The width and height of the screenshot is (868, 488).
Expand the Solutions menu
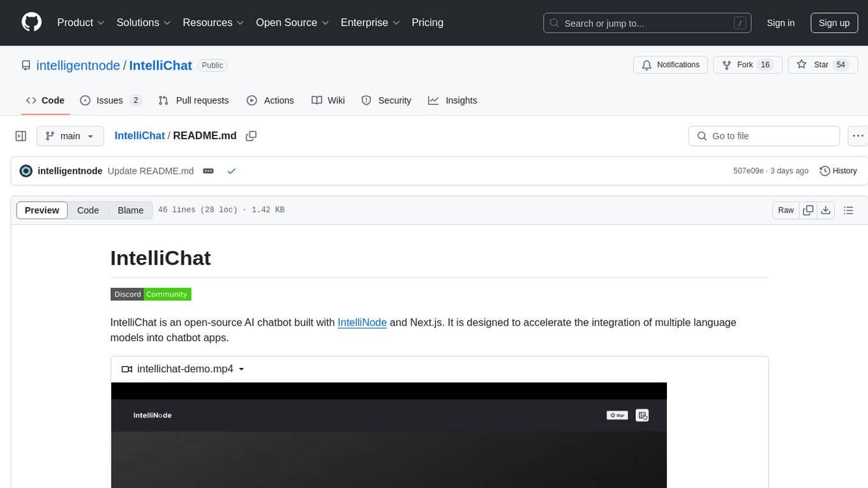point(144,22)
